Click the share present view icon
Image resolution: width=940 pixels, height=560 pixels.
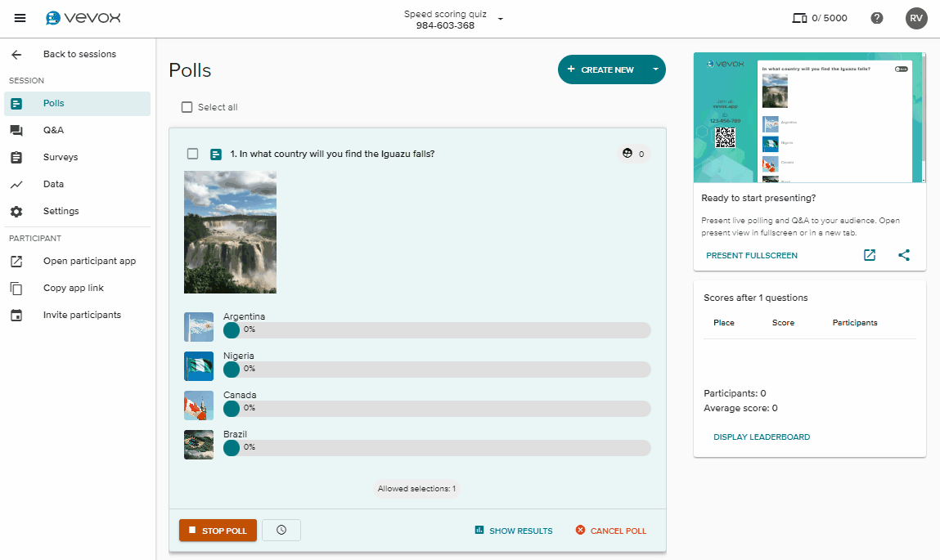point(904,255)
